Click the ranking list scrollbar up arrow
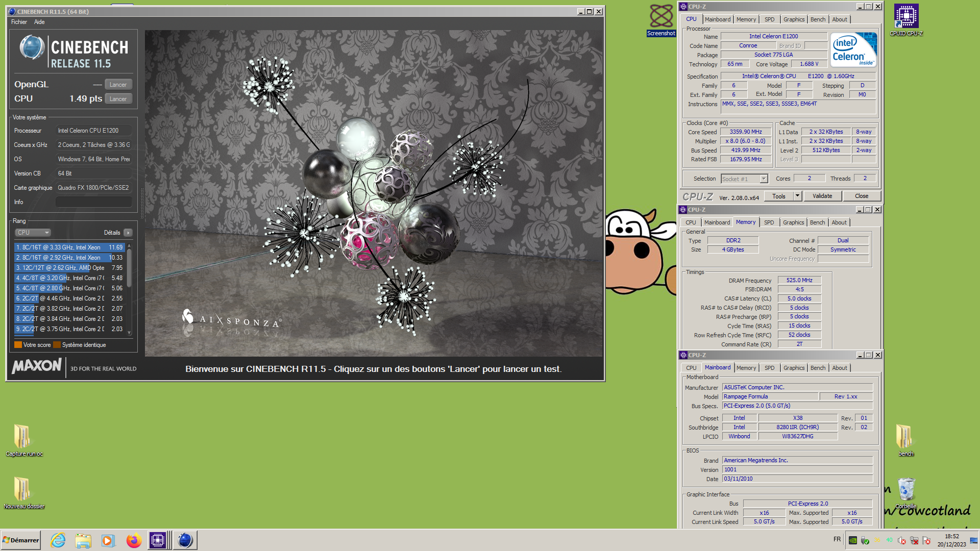 click(129, 246)
